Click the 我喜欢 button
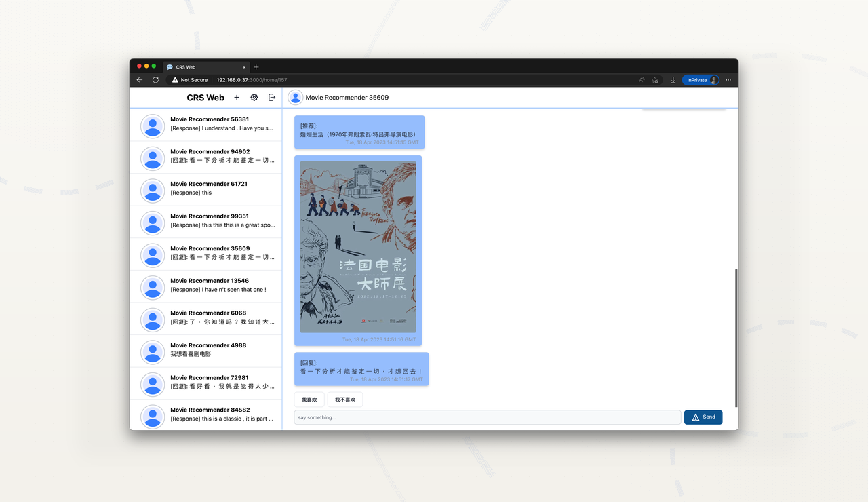868x502 pixels. point(309,400)
